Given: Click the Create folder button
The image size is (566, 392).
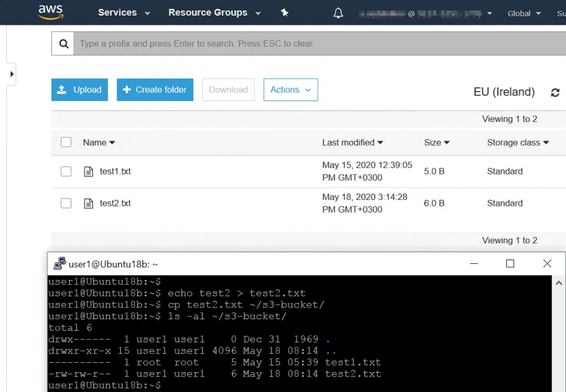Looking at the screenshot, I should pos(155,90).
